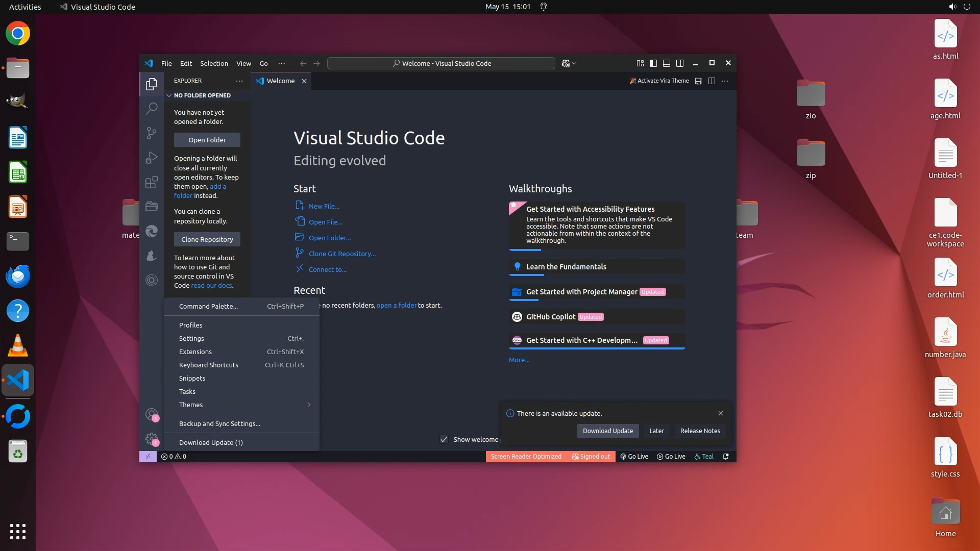This screenshot has height=551, width=980.
Task: Uncheck Show welcome page on startup
Action: tap(444, 439)
